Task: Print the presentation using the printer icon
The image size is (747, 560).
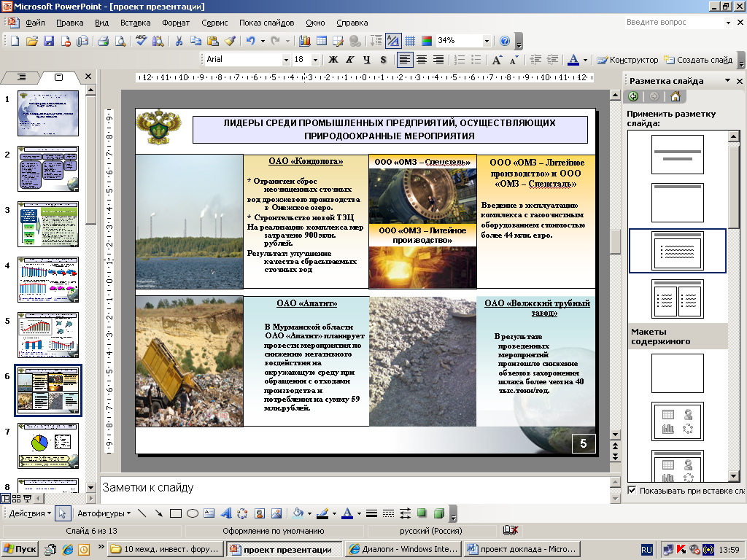Action: point(104,41)
